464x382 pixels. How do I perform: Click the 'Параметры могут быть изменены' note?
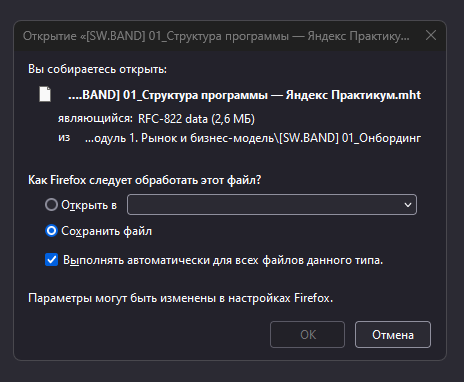181,298
